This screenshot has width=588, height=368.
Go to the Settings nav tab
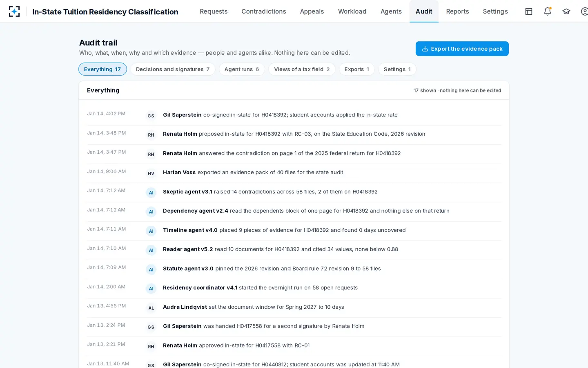[x=495, y=11]
